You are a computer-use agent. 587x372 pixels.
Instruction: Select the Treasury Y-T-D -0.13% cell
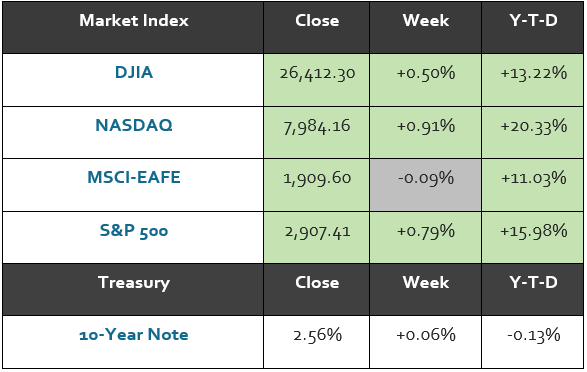click(532, 342)
